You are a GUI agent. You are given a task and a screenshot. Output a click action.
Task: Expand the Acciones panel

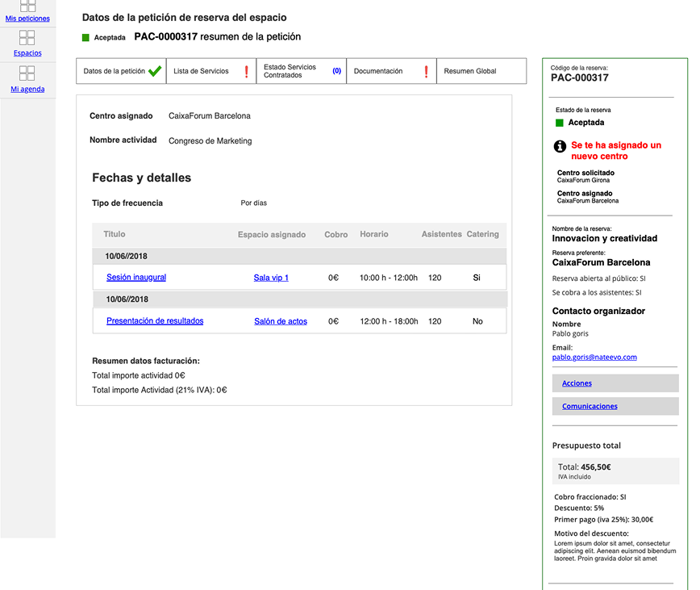click(576, 383)
